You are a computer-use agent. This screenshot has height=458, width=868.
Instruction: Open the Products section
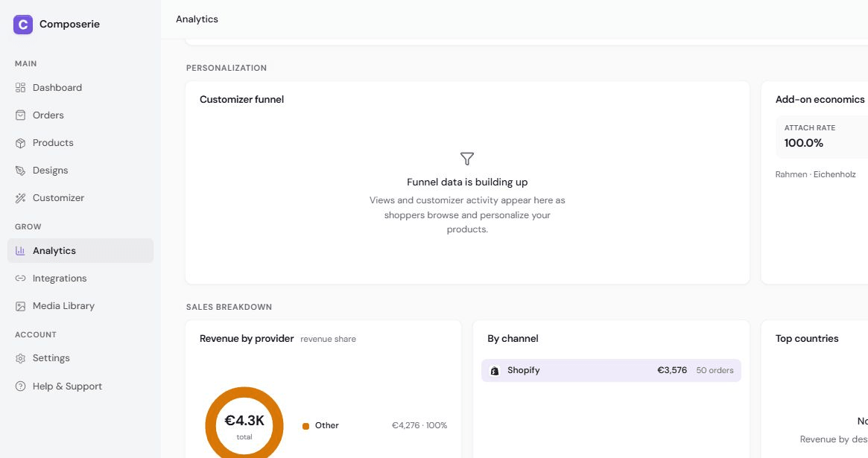80,143
